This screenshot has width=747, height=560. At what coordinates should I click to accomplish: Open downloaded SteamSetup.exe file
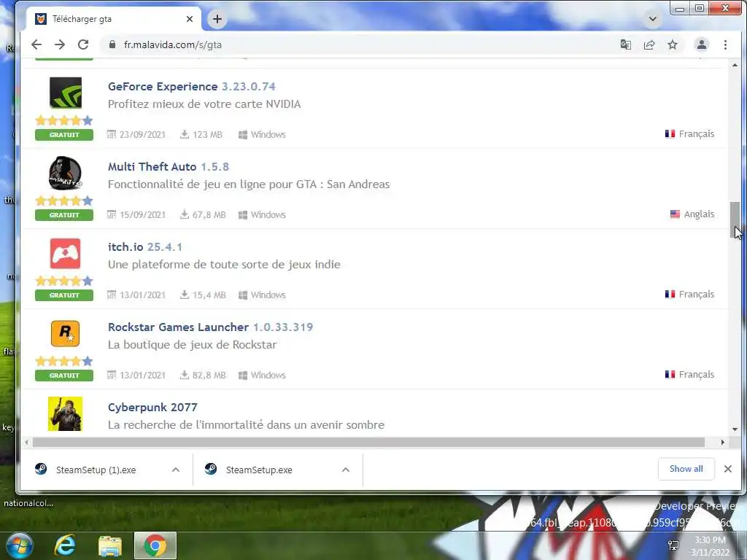259,470
